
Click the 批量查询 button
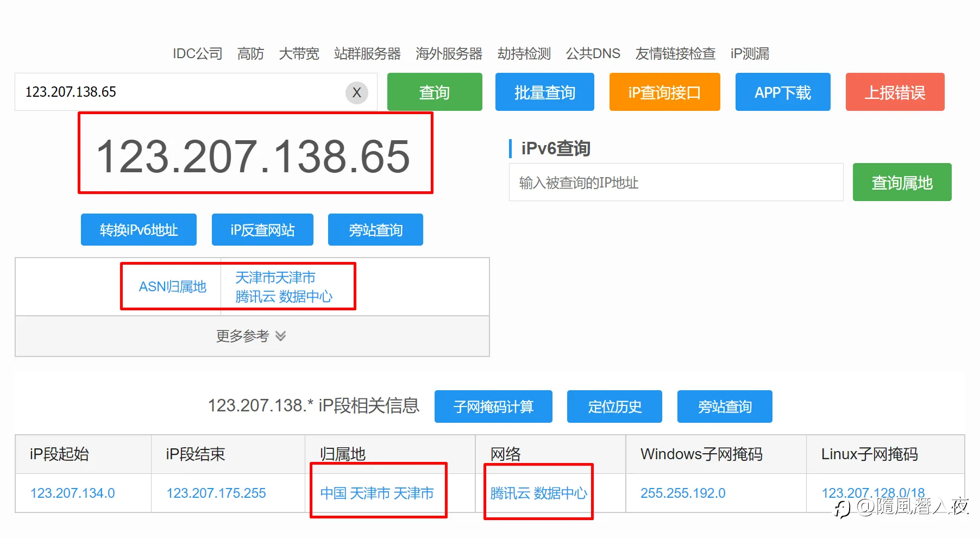tap(545, 92)
